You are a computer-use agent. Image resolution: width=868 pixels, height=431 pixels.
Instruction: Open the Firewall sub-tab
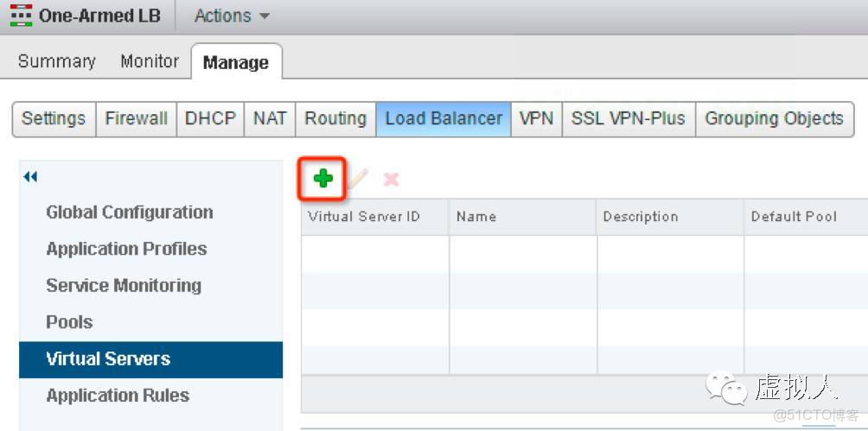point(137,118)
